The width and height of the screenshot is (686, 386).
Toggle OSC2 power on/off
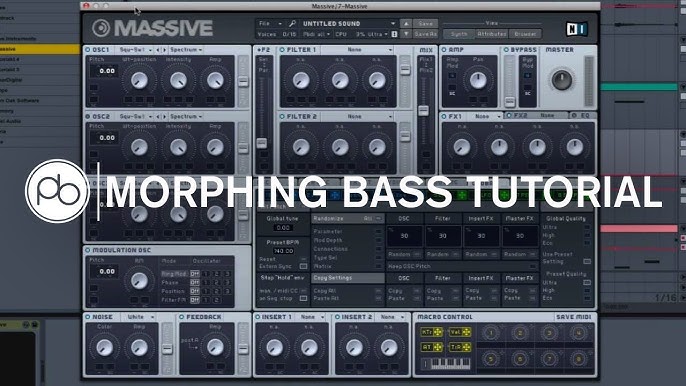coord(88,116)
